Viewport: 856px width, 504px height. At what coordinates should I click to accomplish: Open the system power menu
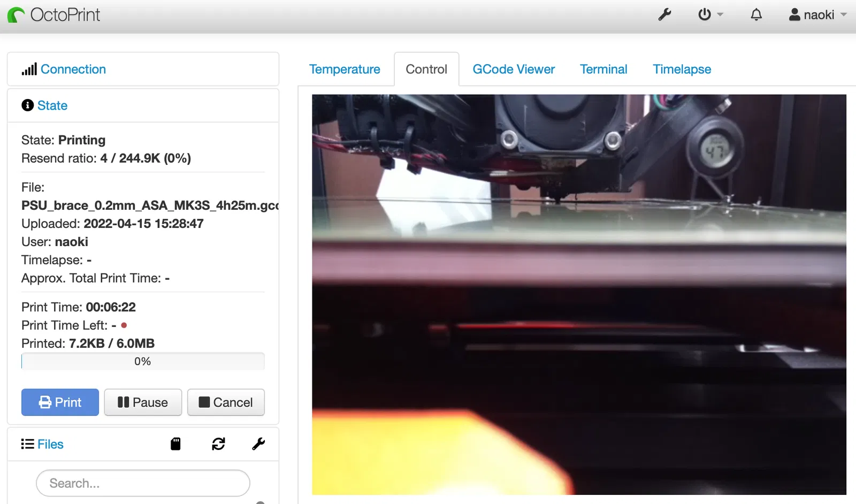coord(710,14)
